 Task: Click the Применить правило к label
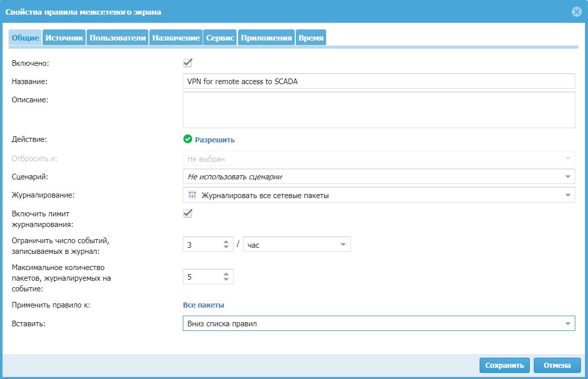click(x=51, y=305)
